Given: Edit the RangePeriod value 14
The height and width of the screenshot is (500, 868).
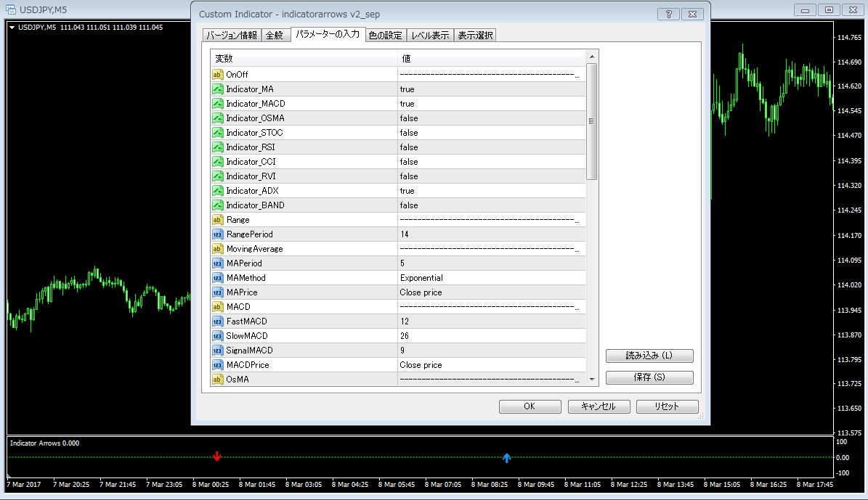Looking at the screenshot, I should click(492, 234).
